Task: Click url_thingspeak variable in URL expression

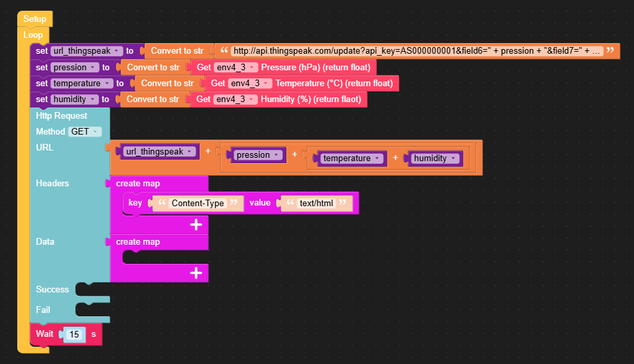Action: pyautogui.click(x=159, y=152)
